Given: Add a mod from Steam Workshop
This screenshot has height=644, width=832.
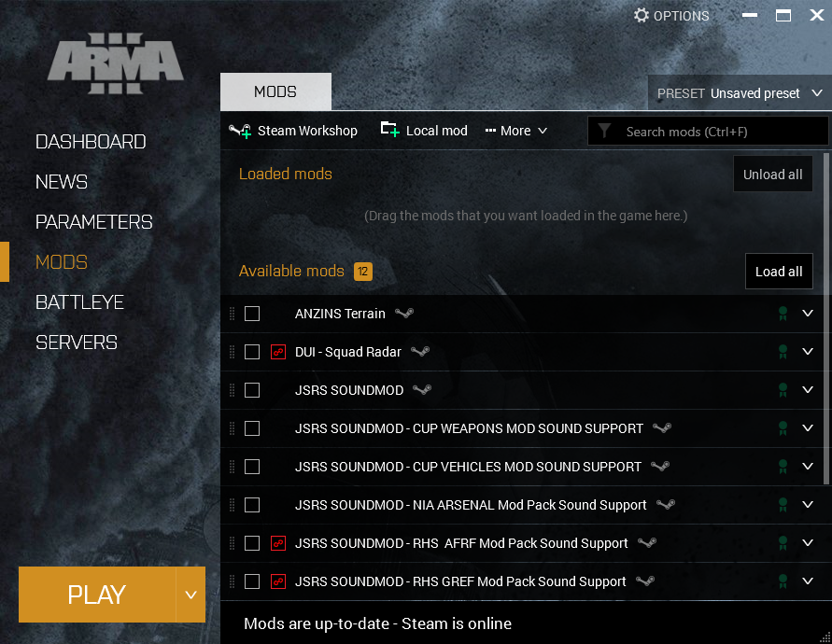Looking at the screenshot, I should coord(293,131).
